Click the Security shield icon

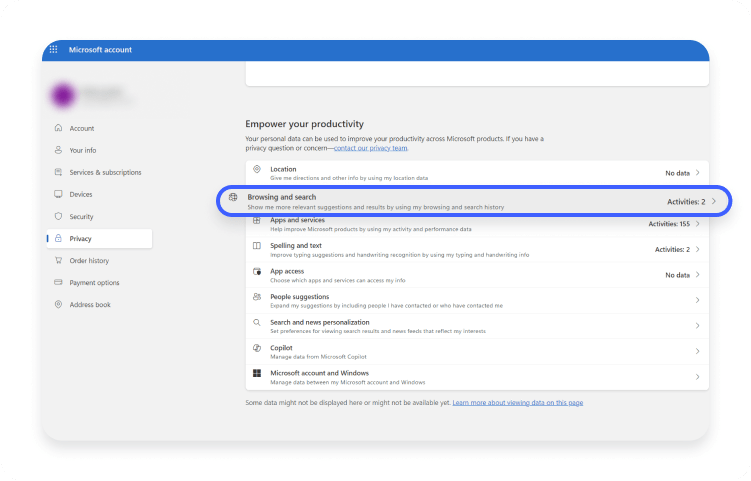pyautogui.click(x=58, y=216)
